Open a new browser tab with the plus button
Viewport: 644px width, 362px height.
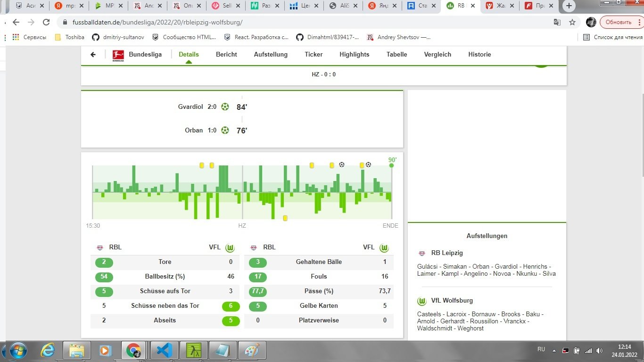pos(569,6)
